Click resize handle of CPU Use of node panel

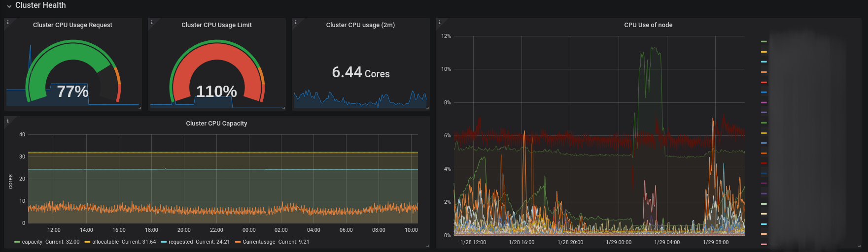[859, 246]
